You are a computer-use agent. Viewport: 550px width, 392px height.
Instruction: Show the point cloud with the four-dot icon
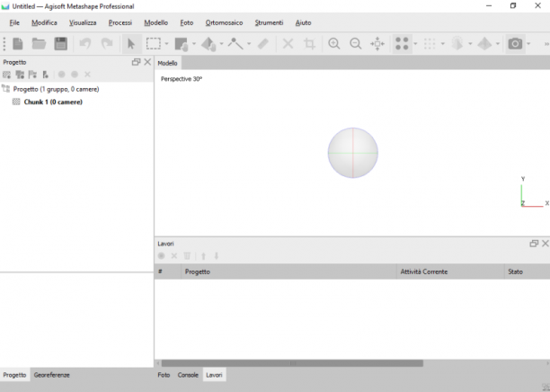pos(402,44)
